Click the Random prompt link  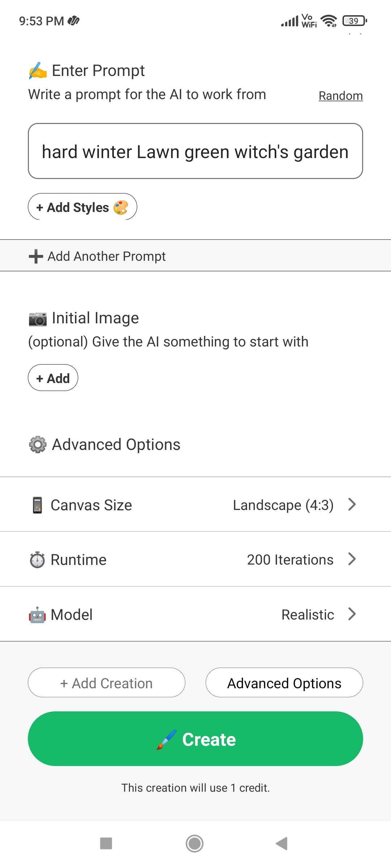pos(340,95)
